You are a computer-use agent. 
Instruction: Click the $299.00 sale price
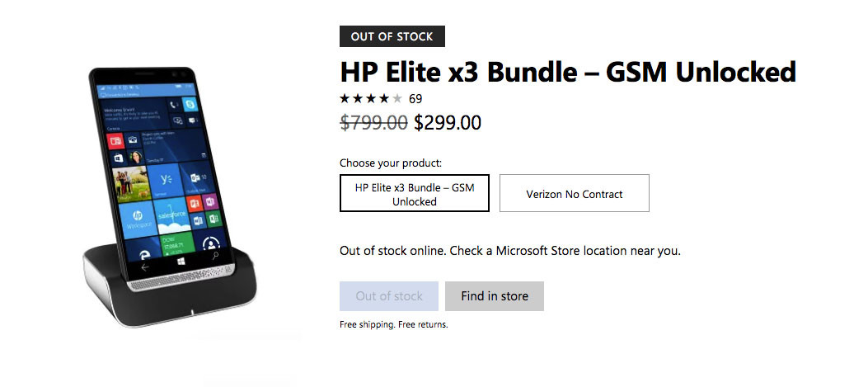pyautogui.click(x=447, y=123)
